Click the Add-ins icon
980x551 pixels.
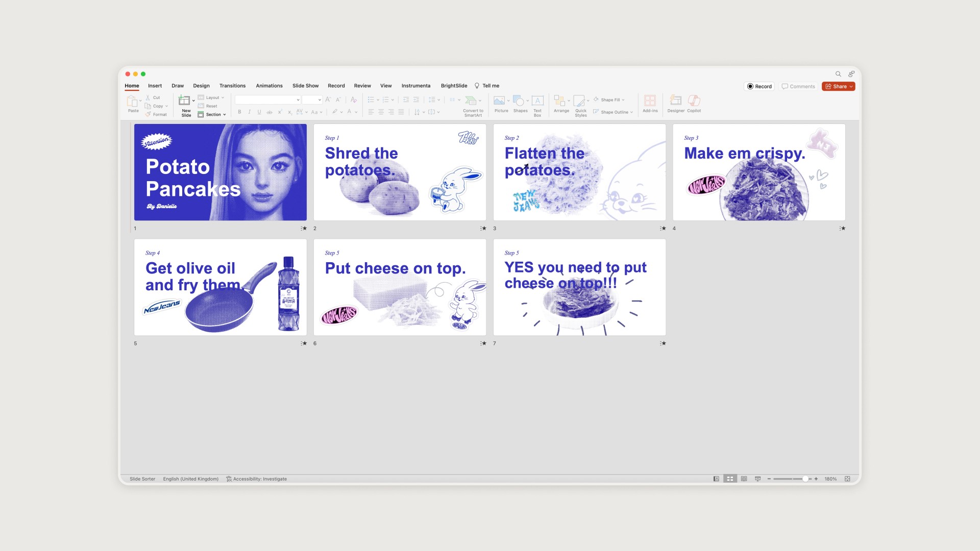(650, 101)
